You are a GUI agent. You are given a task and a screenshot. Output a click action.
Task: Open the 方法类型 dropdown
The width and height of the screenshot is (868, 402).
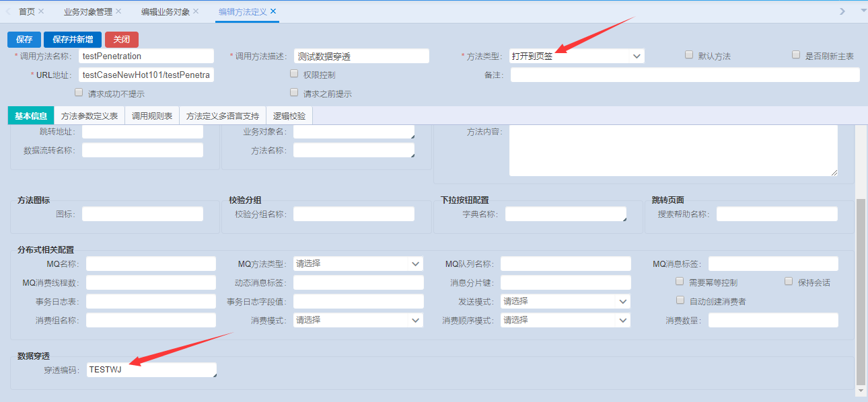coord(577,56)
